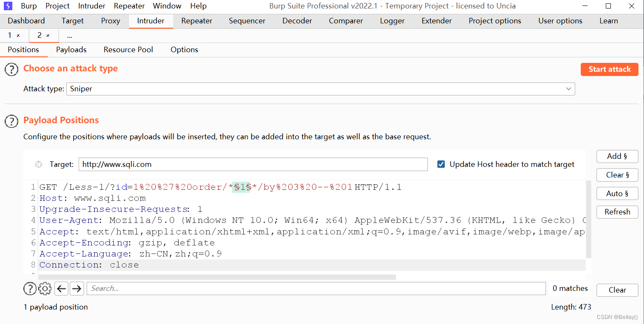Switch to the Extender tab

(x=436, y=21)
